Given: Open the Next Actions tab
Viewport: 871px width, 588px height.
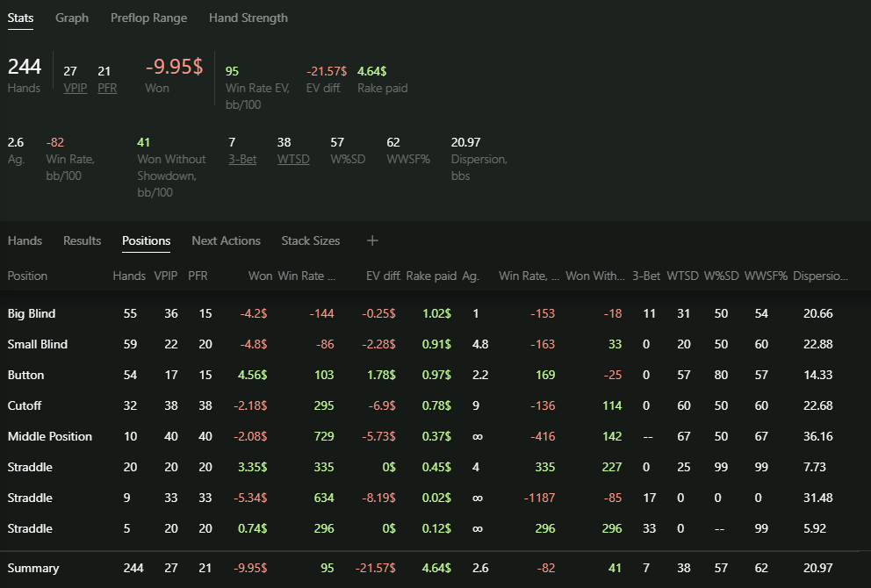Looking at the screenshot, I should [x=226, y=240].
